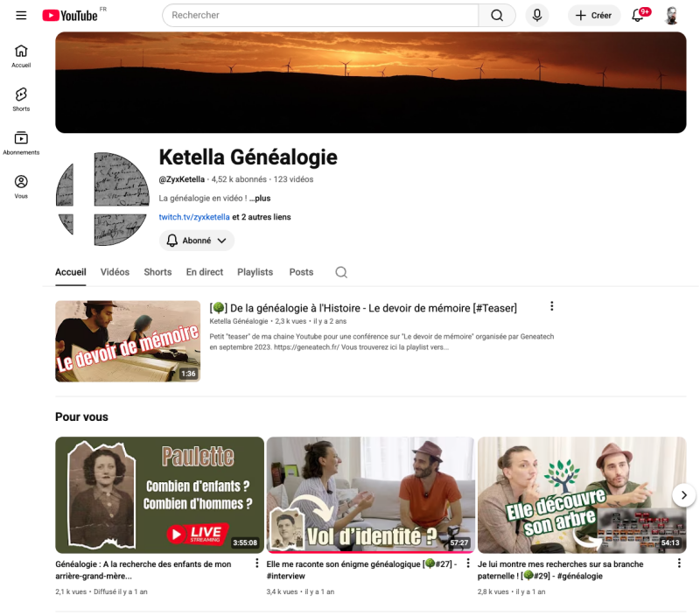The image size is (700, 616).
Task: Click the Ketella Généalogie channel avatar
Action: point(102,199)
